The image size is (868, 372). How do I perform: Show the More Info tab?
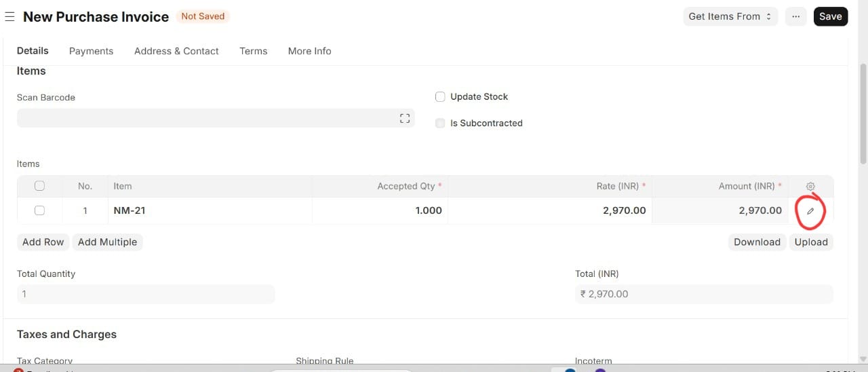(309, 51)
